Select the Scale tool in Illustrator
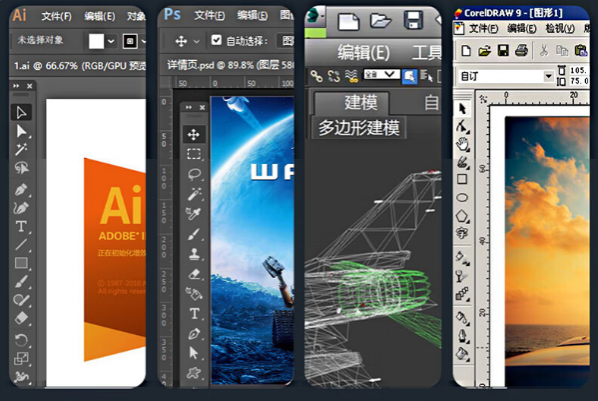Screen dimensions: 598x401 click(21, 358)
